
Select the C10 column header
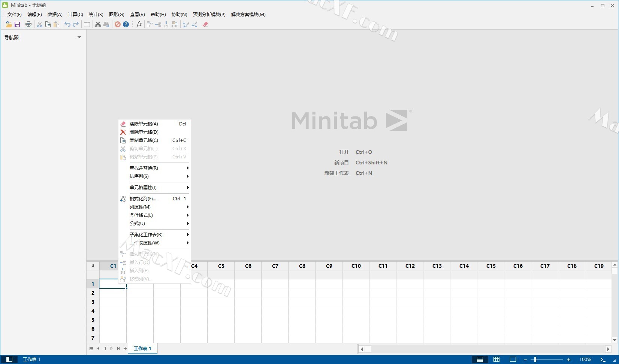point(356,266)
